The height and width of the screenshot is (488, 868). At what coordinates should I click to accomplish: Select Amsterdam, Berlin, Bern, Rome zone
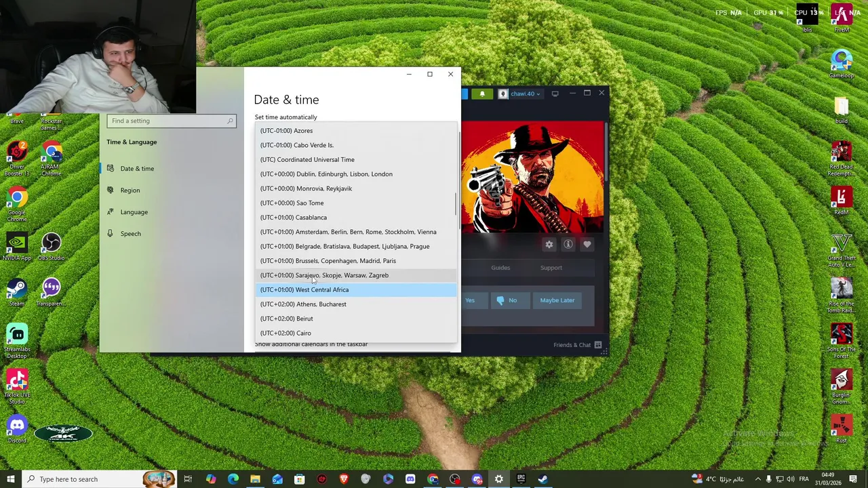click(x=357, y=232)
